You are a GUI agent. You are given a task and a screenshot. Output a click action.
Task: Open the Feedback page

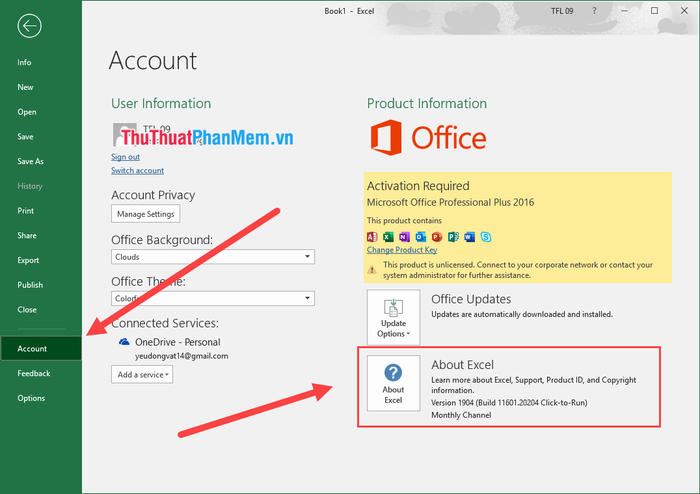(x=33, y=374)
